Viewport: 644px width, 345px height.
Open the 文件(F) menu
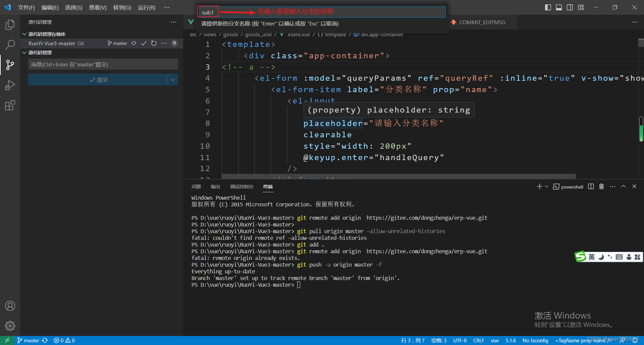(x=26, y=7)
